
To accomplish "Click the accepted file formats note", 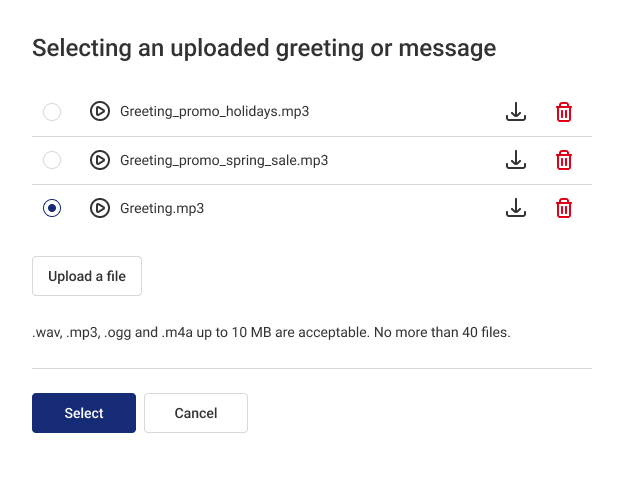I will tap(271, 332).
